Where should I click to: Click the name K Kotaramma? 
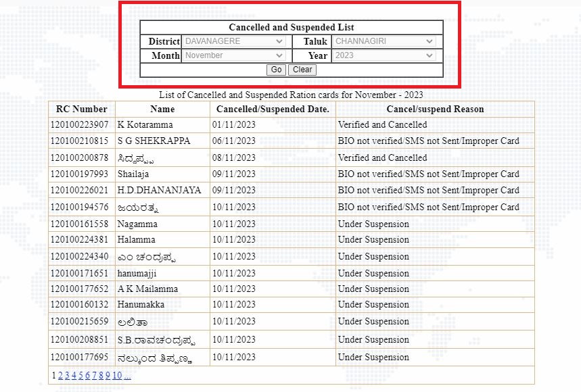145,125
